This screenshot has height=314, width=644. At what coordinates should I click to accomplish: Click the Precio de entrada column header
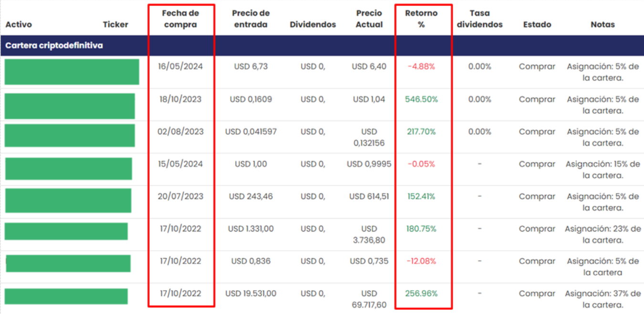251,19
